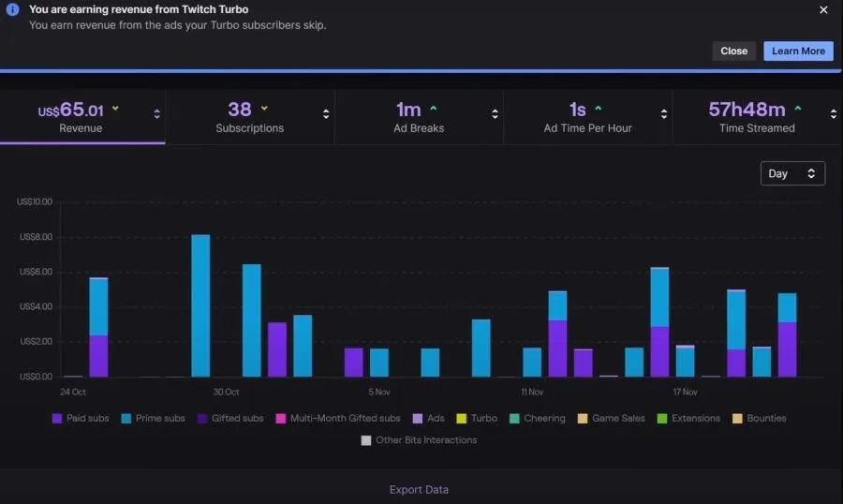
Task: Toggle the Prime subs legend swatch
Action: click(x=126, y=419)
